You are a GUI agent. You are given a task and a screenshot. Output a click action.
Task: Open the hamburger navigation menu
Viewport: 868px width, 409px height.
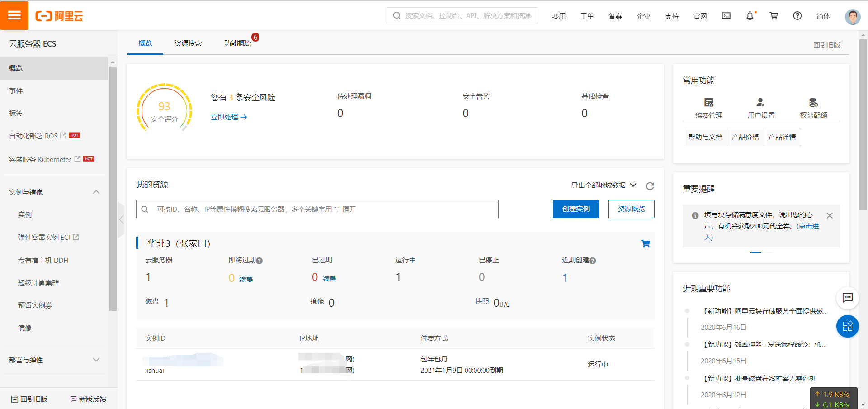(14, 15)
